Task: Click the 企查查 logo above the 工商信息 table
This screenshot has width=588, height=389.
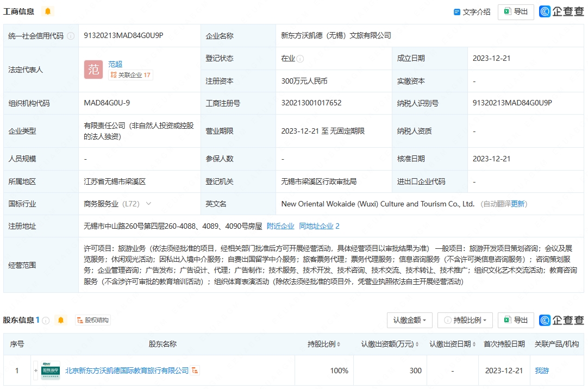Action: (x=561, y=11)
